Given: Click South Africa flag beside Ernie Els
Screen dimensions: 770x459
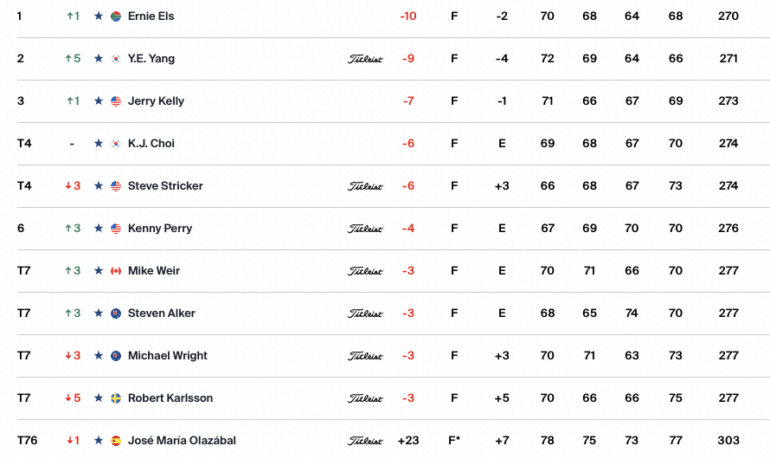Looking at the screenshot, I should (116, 16).
